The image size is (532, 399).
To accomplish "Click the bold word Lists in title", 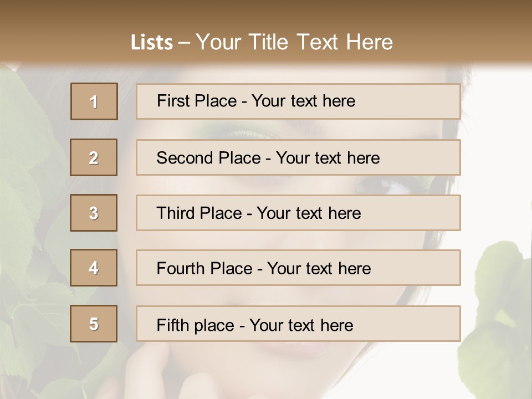I will (152, 43).
